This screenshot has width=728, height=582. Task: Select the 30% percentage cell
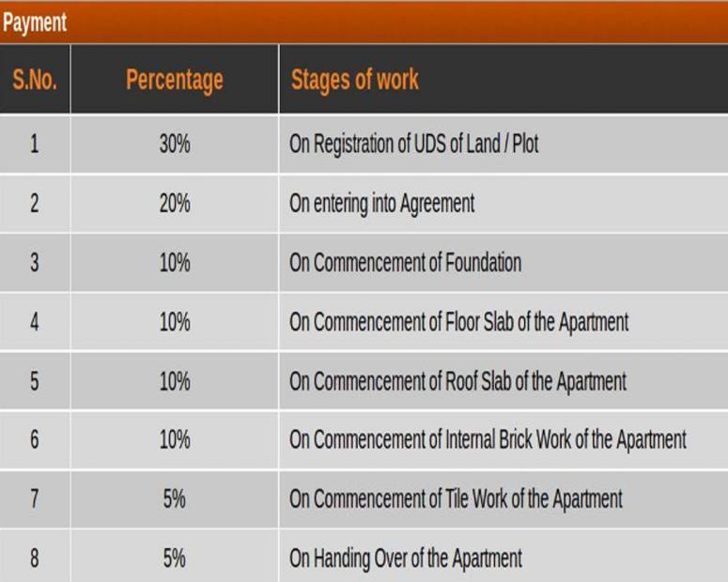pyautogui.click(x=175, y=145)
